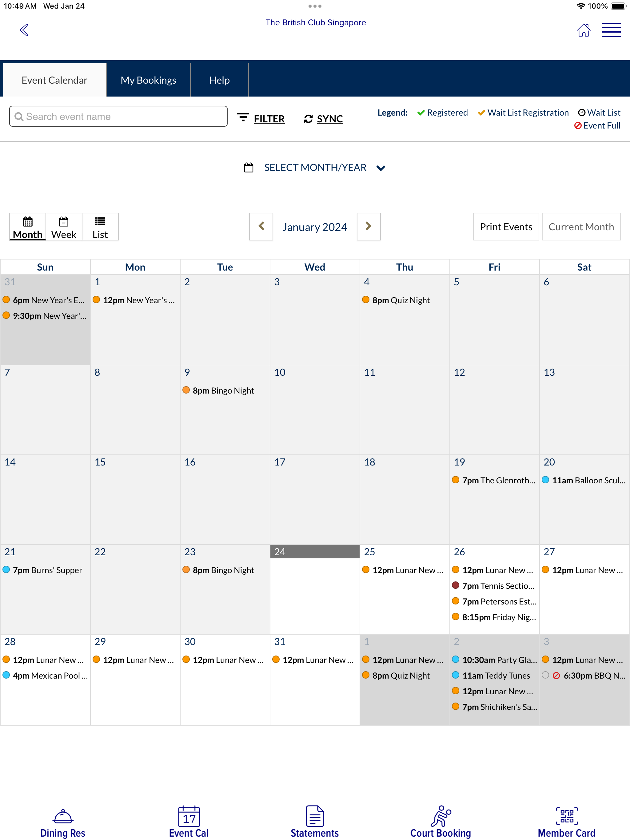The height and width of the screenshot is (840, 630).
Task: Open 7pm The Glenroth... event
Action: point(494,480)
